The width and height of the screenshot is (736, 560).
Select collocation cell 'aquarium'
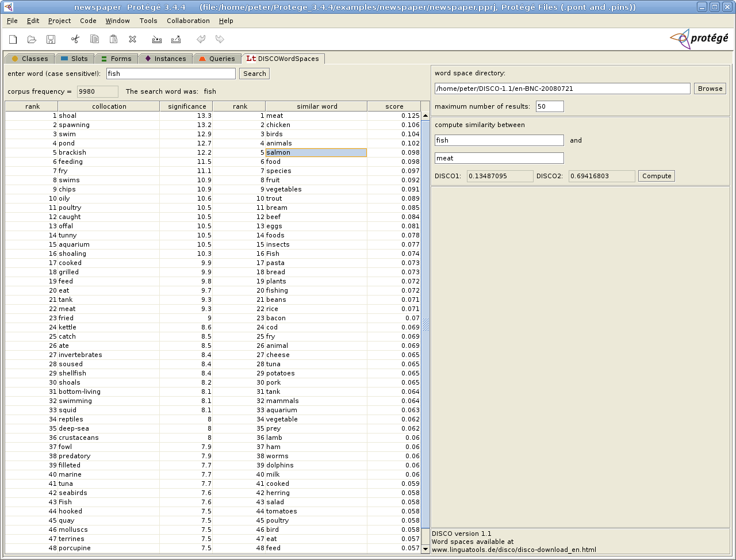109,244
